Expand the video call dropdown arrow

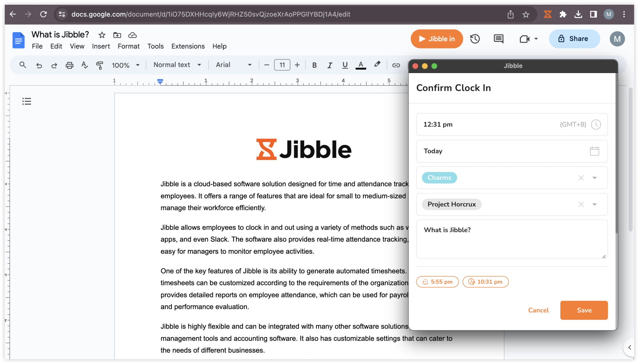coord(536,39)
